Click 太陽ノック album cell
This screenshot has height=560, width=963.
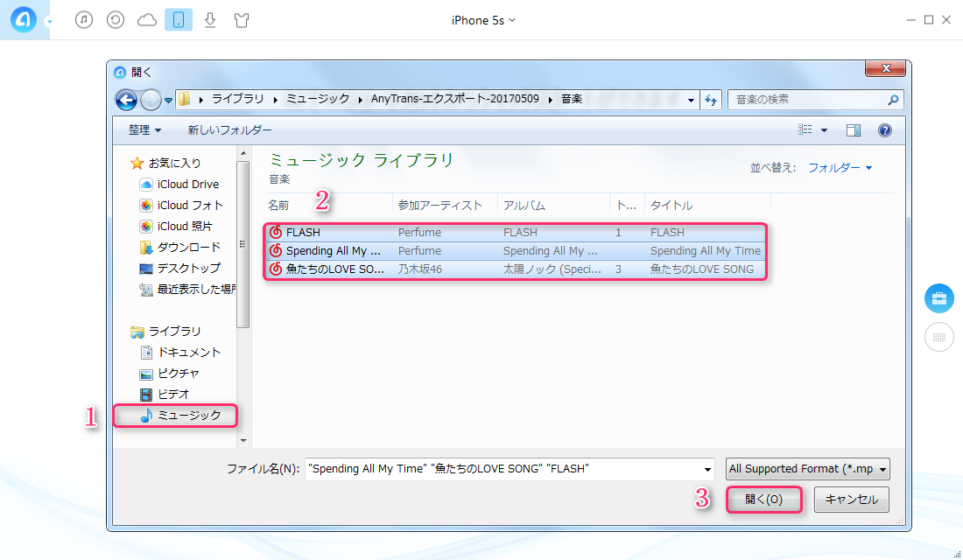coord(552,269)
